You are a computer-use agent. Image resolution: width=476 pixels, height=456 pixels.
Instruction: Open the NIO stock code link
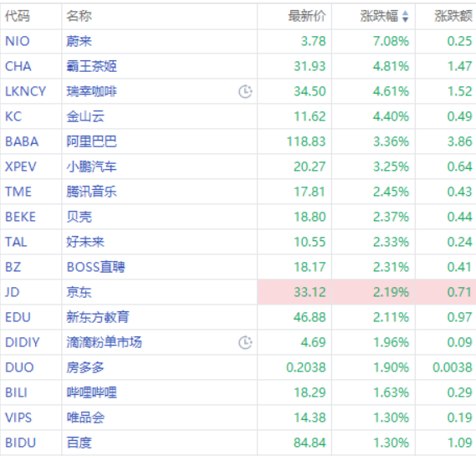pos(18,41)
